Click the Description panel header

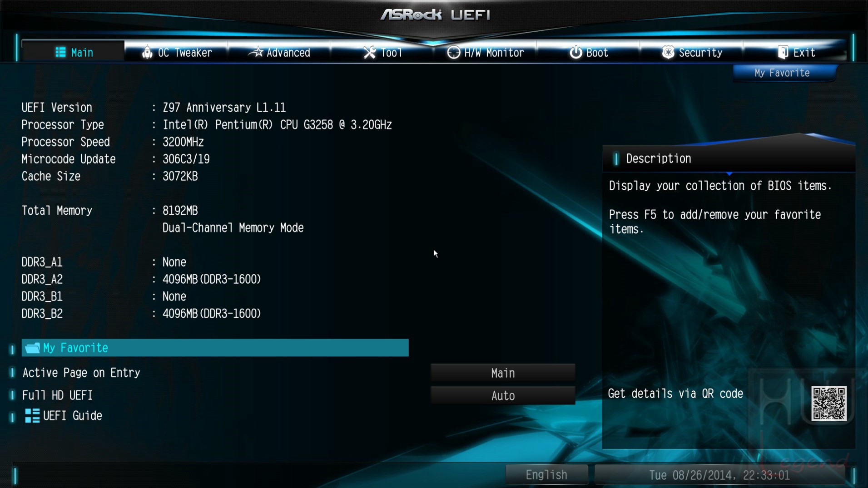[x=729, y=159]
